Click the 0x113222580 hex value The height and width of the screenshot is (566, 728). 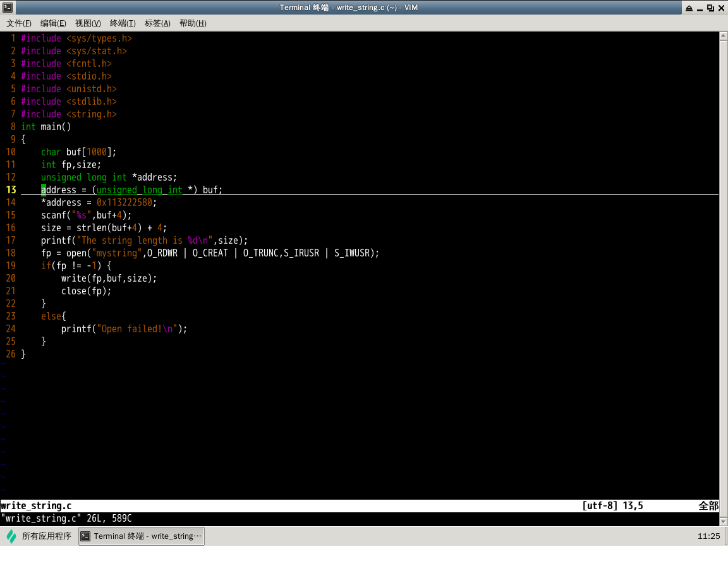click(126, 202)
